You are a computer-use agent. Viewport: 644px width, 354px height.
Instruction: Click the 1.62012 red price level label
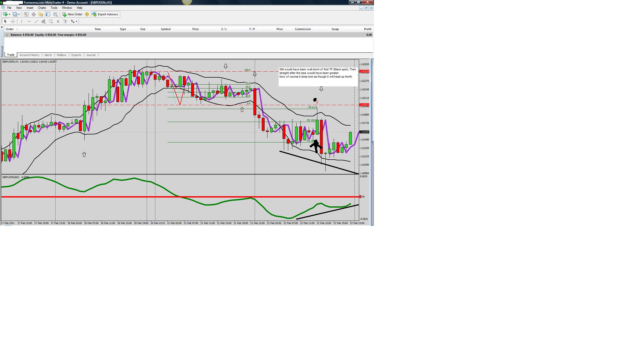(x=364, y=105)
